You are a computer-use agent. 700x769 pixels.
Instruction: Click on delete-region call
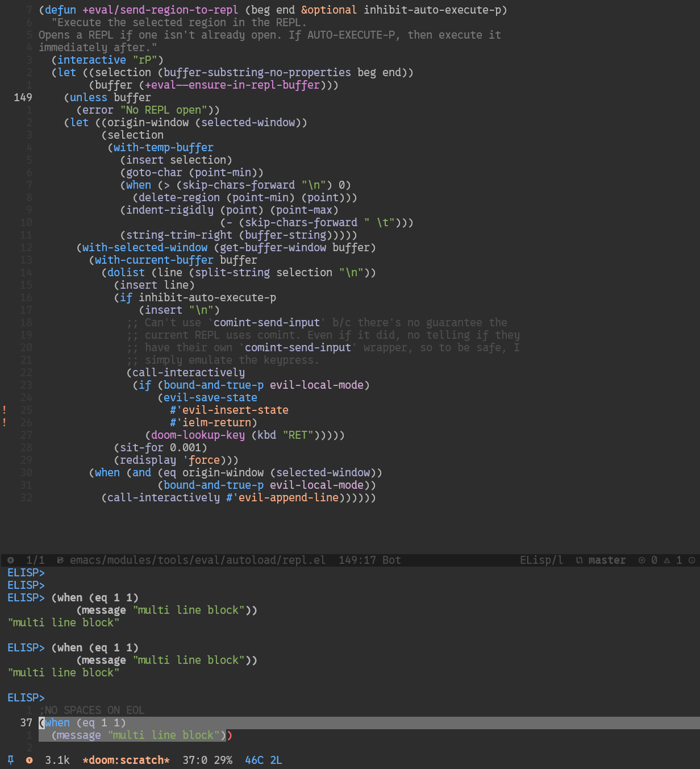(179, 197)
